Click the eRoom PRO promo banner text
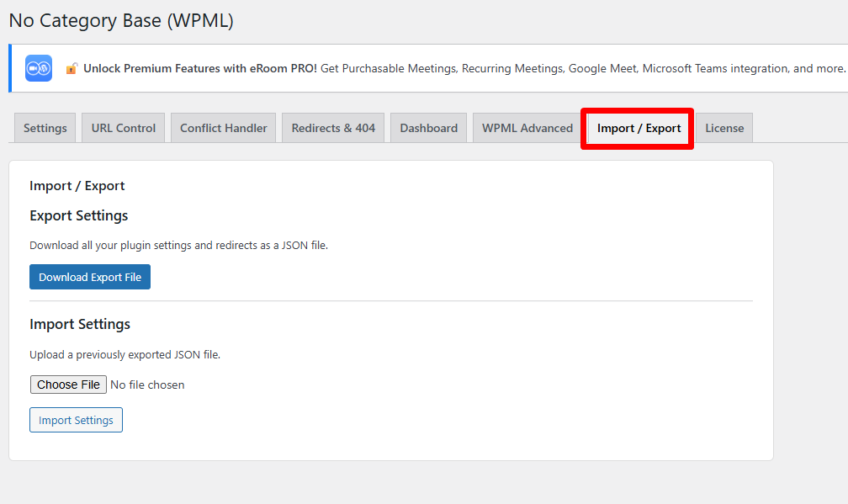This screenshot has height=504, width=848. click(464, 69)
